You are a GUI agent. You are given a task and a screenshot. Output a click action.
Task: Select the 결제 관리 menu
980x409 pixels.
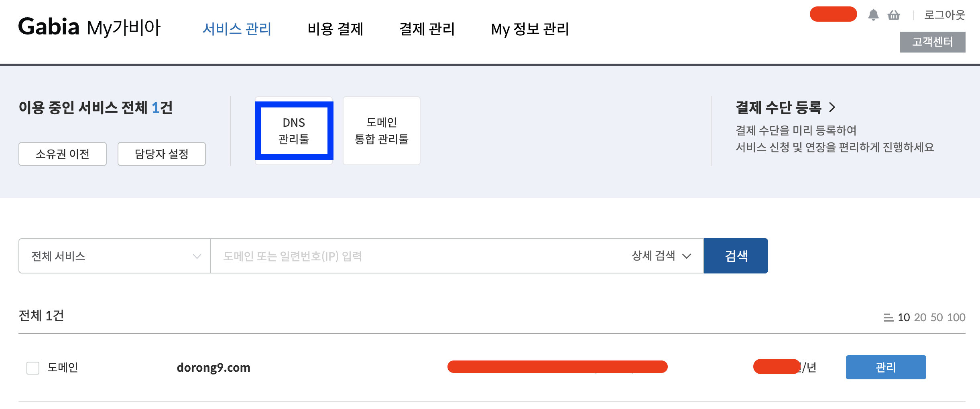pyautogui.click(x=427, y=29)
